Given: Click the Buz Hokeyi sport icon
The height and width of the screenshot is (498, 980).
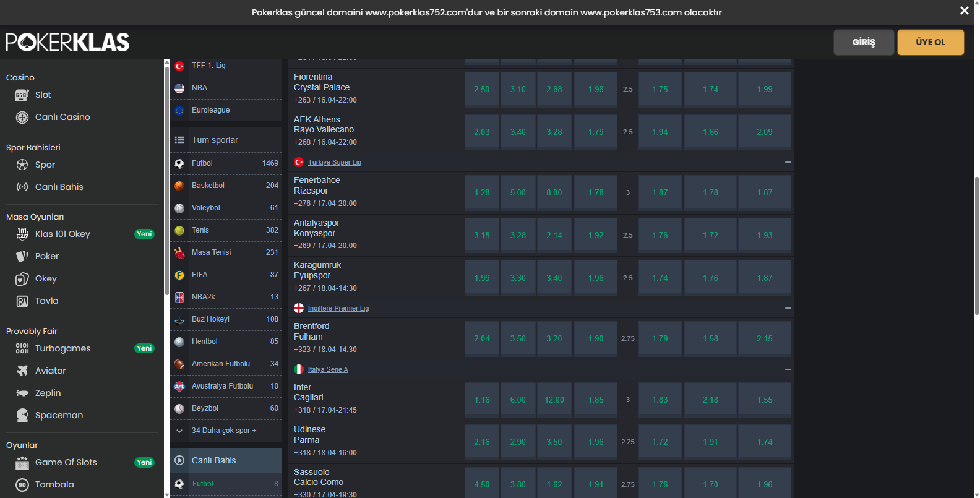Looking at the screenshot, I should [x=179, y=319].
